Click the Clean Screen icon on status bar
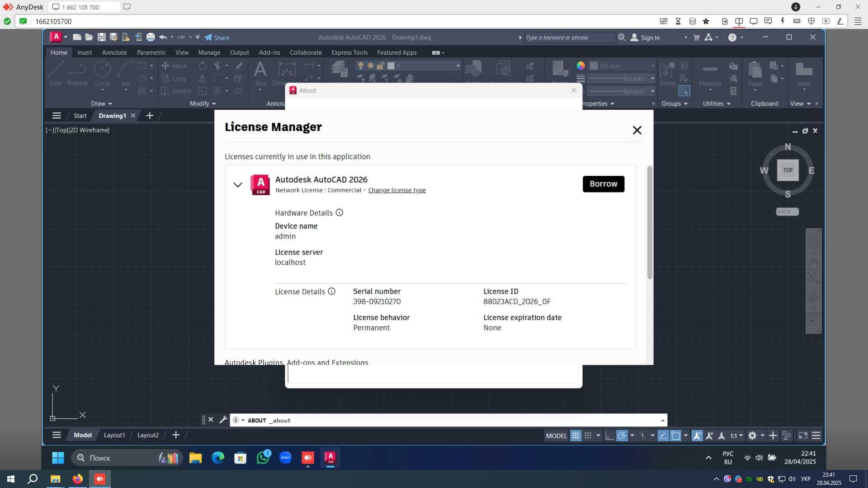Screen dimensions: 868x488 (x=803, y=436)
